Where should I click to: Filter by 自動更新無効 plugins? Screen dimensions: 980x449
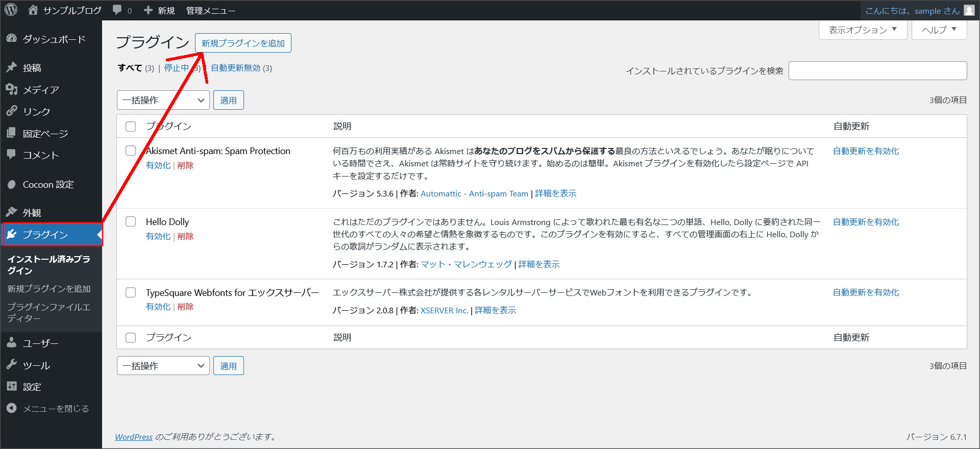[x=236, y=68]
